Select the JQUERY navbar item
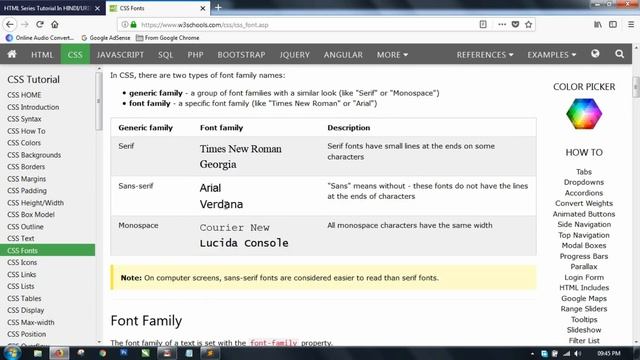 (294, 55)
